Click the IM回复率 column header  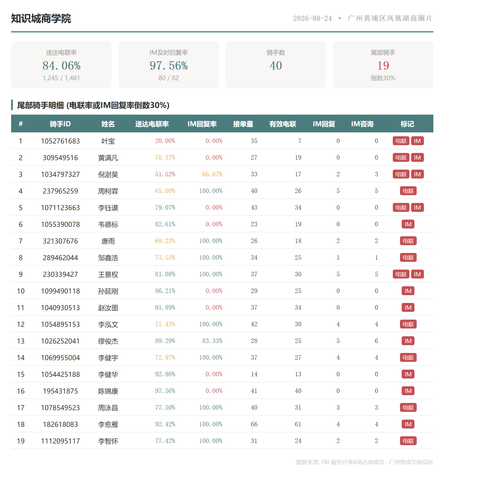click(x=202, y=124)
